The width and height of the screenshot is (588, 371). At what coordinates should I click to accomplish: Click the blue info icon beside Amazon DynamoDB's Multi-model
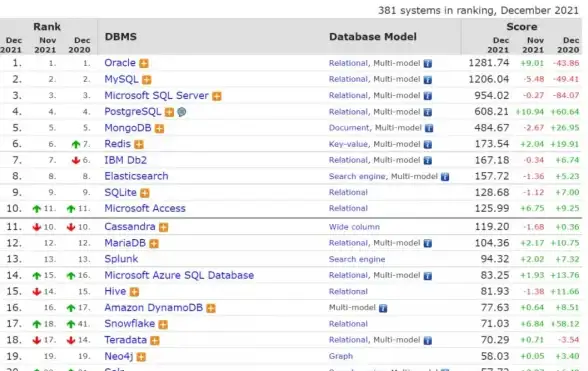[382, 308]
